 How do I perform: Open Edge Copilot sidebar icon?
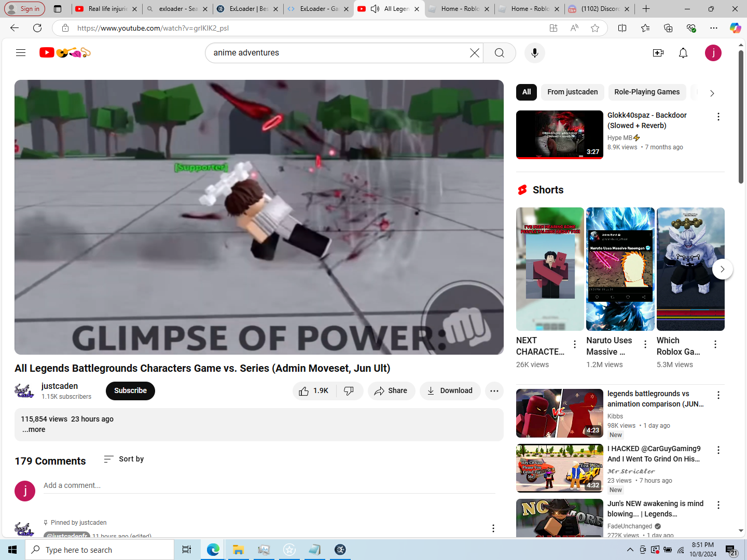click(x=736, y=28)
